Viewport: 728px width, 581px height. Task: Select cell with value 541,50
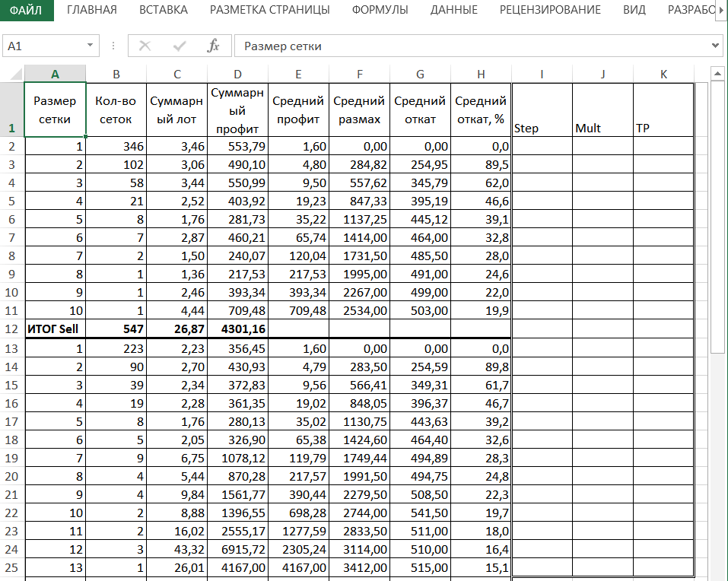tap(420, 513)
